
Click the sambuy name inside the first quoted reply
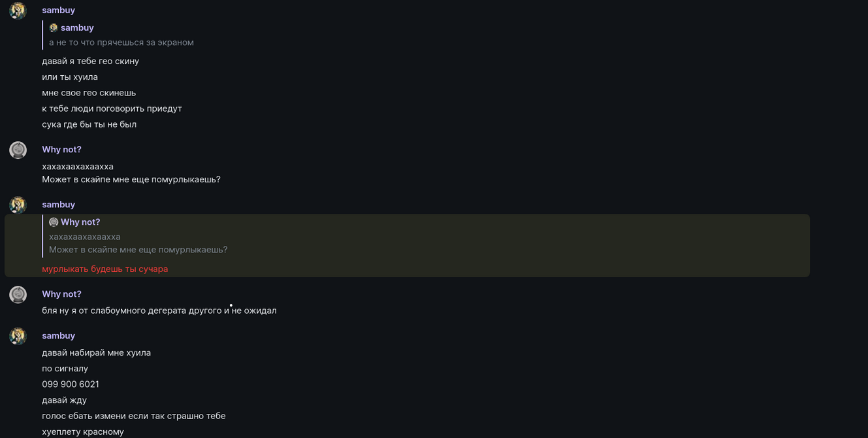[77, 28]
